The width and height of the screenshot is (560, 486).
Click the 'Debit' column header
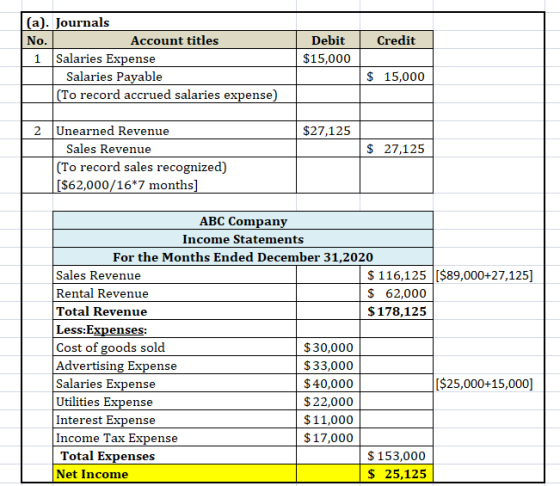(x=328, y=40)
